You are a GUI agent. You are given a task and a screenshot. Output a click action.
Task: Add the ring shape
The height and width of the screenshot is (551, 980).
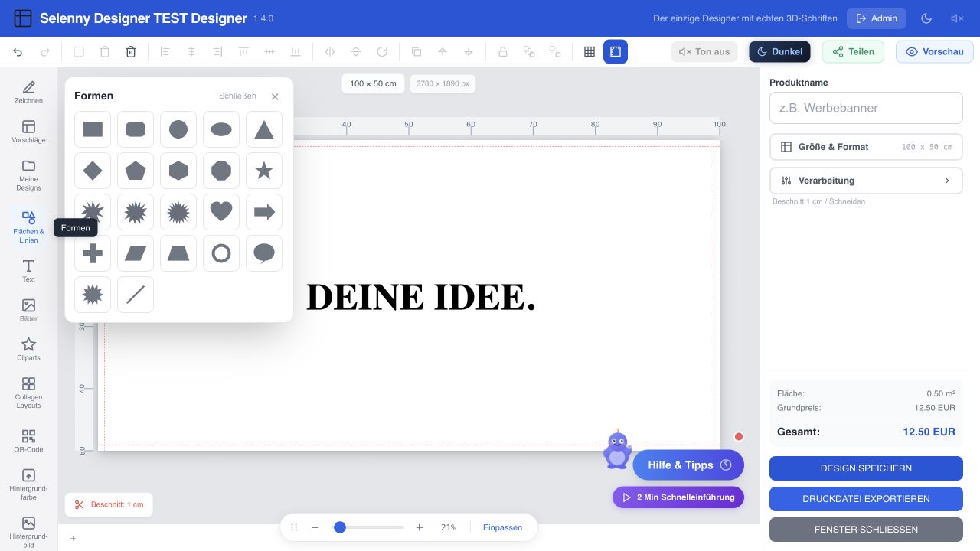pos(221,253)
